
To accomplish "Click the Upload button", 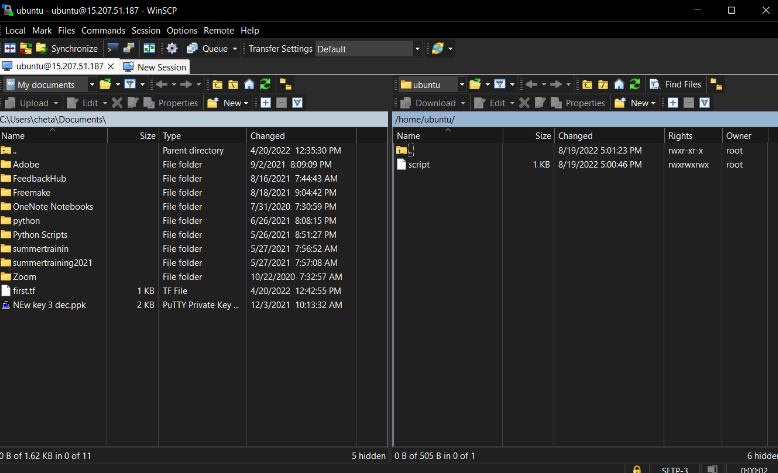I will coord(27,103).
